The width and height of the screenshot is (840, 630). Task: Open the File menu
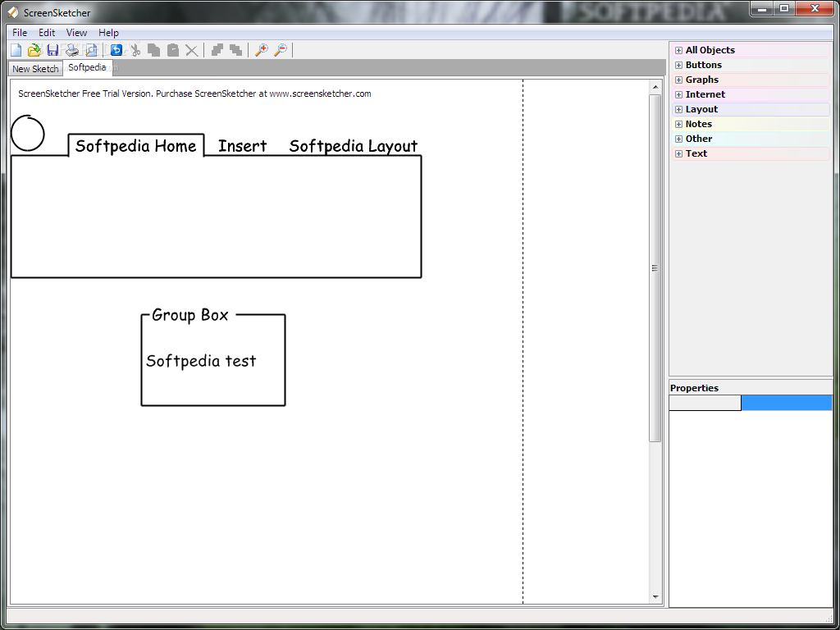coord(20,33)
